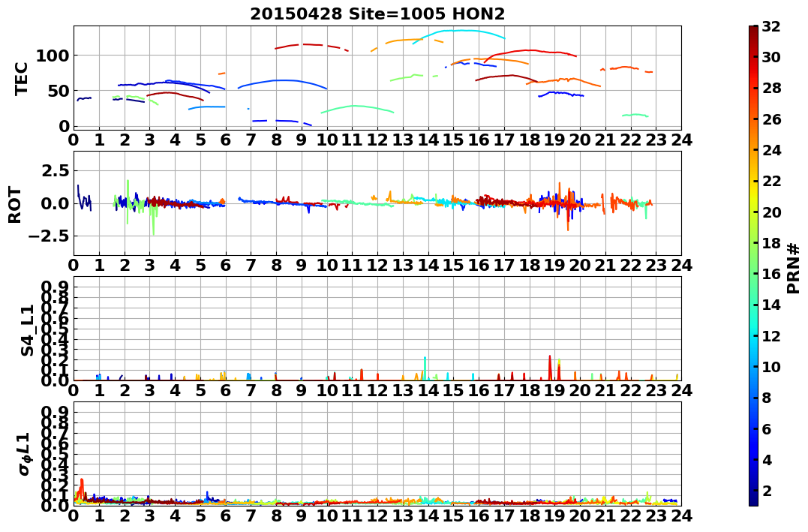808x532 pixels.
Task: Click the "10" colorbar tick label
Action: tap(771, 366)
